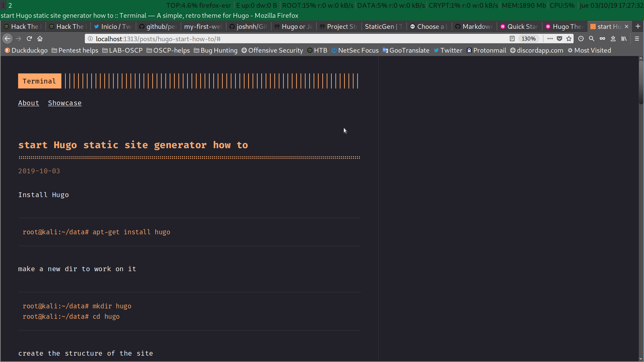This screenshot has width=644, height=362.
Task: Bookmark this page with the star
Action: [569, 39]
